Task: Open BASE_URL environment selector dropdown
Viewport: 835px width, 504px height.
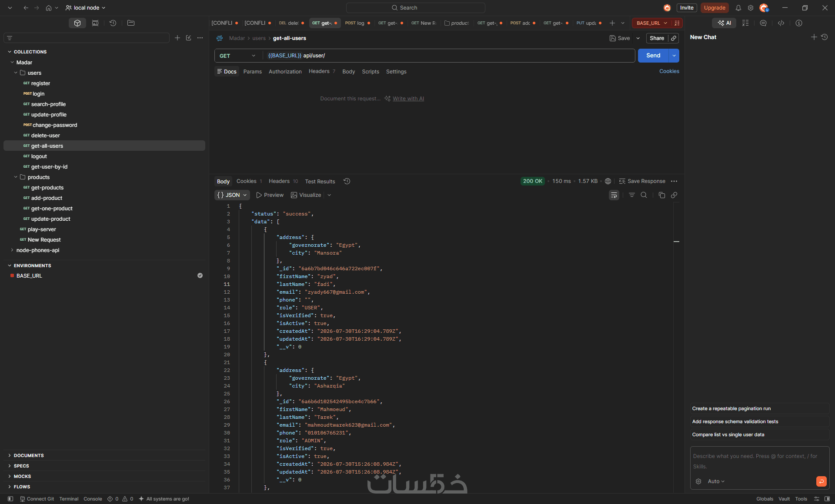Action: (x=651, y=23)
